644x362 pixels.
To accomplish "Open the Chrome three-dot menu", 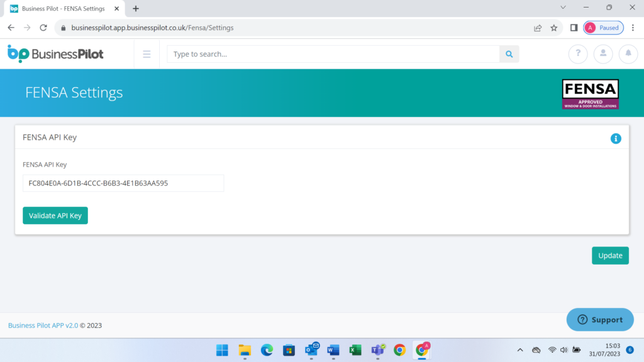I will (633, 28).
